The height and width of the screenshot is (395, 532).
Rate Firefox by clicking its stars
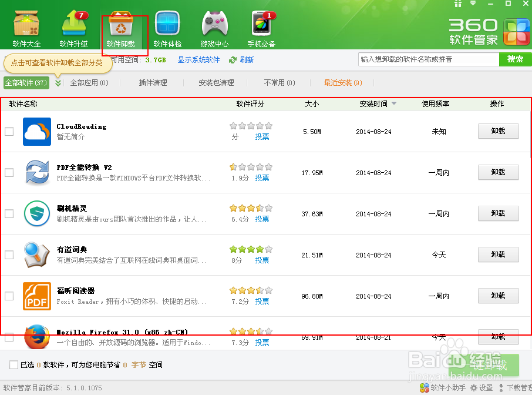coord(251,331)
